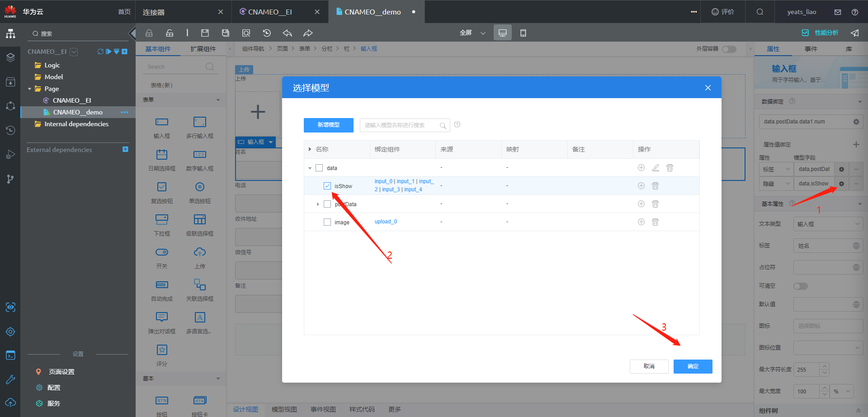Click the redo arrow in top toolbar

pos(308,33)
